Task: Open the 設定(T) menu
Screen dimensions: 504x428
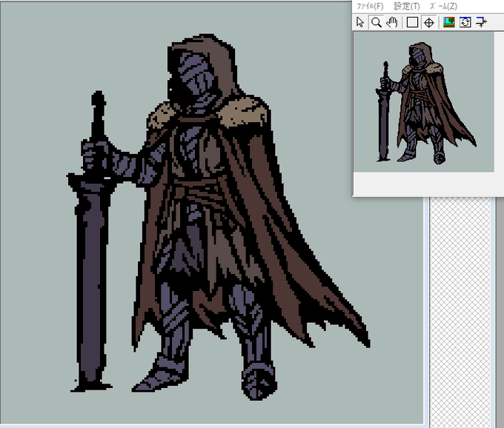Action: 407,6
